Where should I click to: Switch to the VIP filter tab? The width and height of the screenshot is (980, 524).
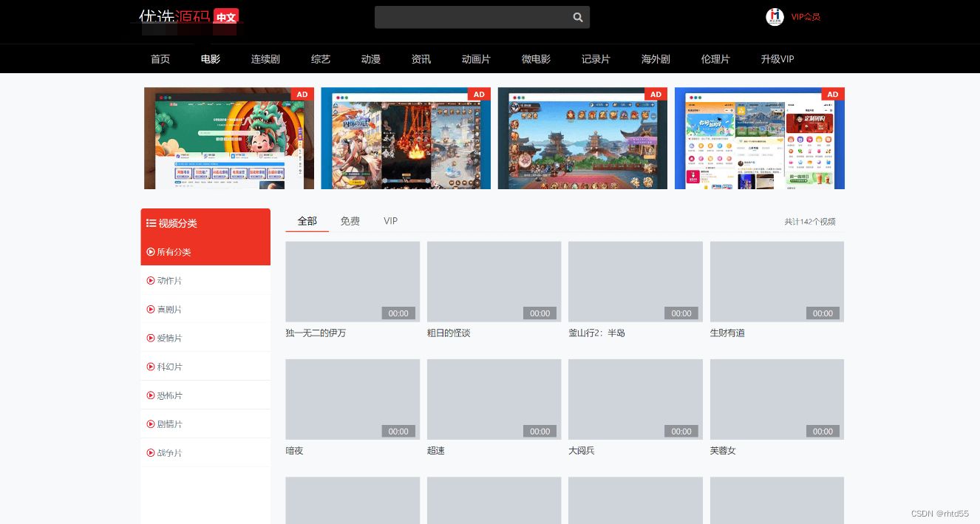click(390, 221)
